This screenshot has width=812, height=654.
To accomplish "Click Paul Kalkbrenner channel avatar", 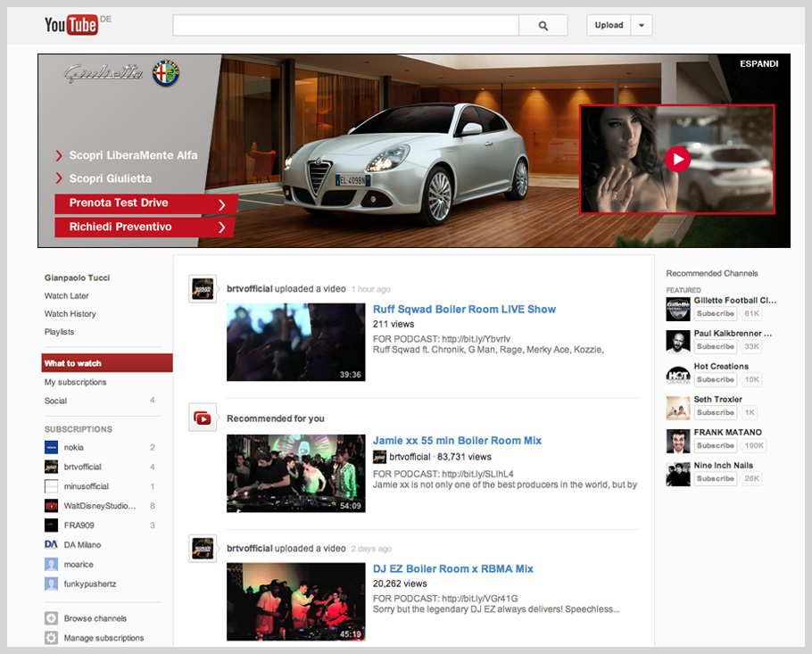I will coord(678,343).
